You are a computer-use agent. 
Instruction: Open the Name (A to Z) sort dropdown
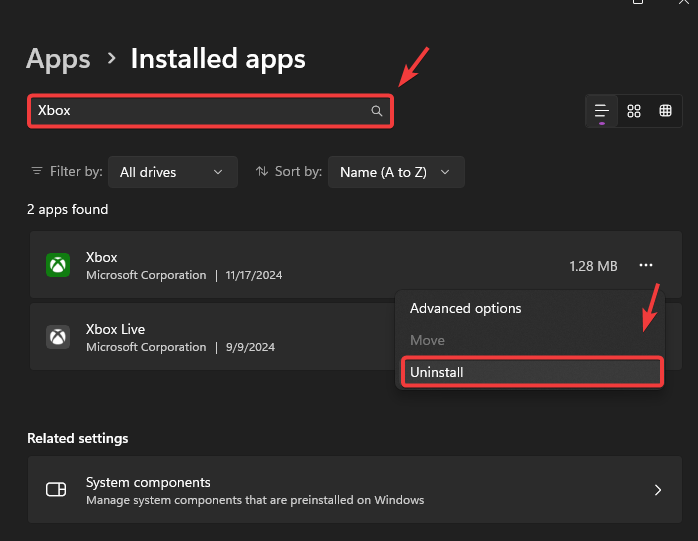pos(396,172)
